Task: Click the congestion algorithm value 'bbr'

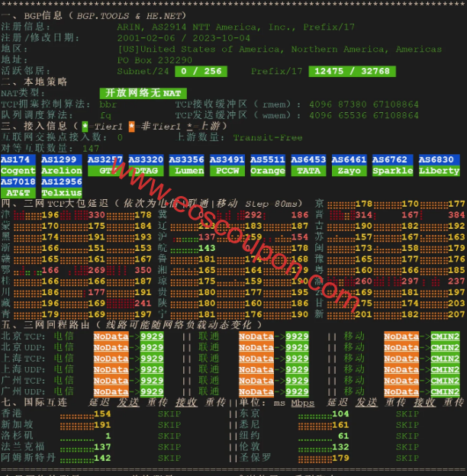Action: click(108, 105)
